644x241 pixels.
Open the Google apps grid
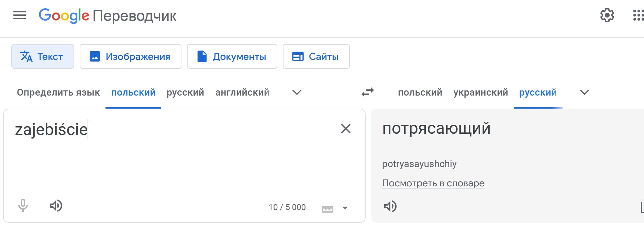[x=638, y=15]
